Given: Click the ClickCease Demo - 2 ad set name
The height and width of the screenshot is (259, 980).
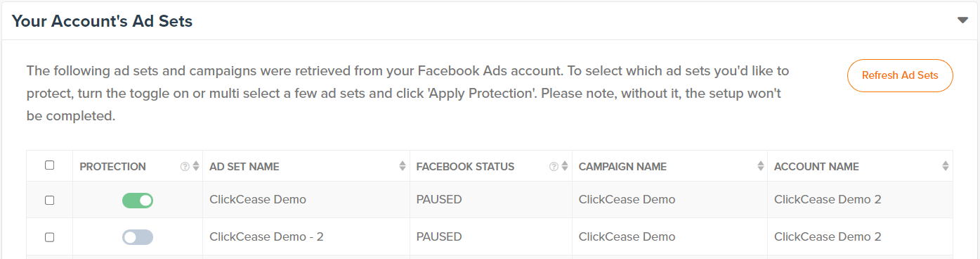Looking at the screenshot, I should 266,236.
